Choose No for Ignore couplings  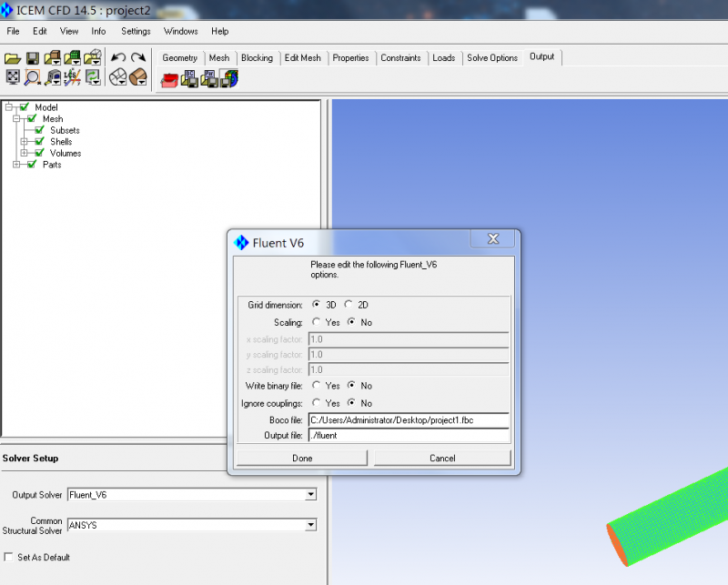pos(351,402)
